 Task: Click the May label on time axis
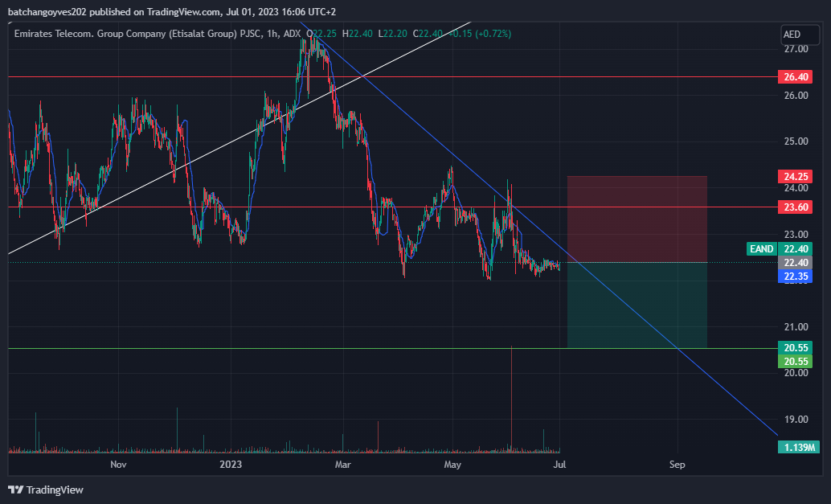coord(452,465)
